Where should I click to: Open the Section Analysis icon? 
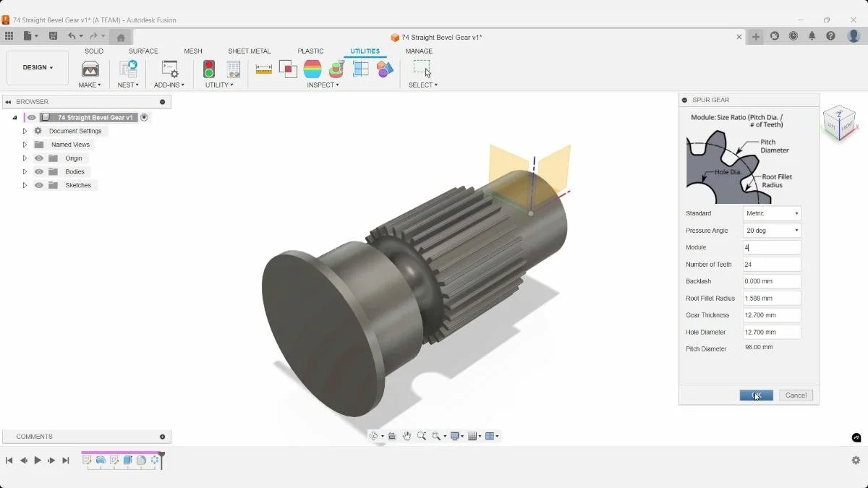click(x=336, y=69)
